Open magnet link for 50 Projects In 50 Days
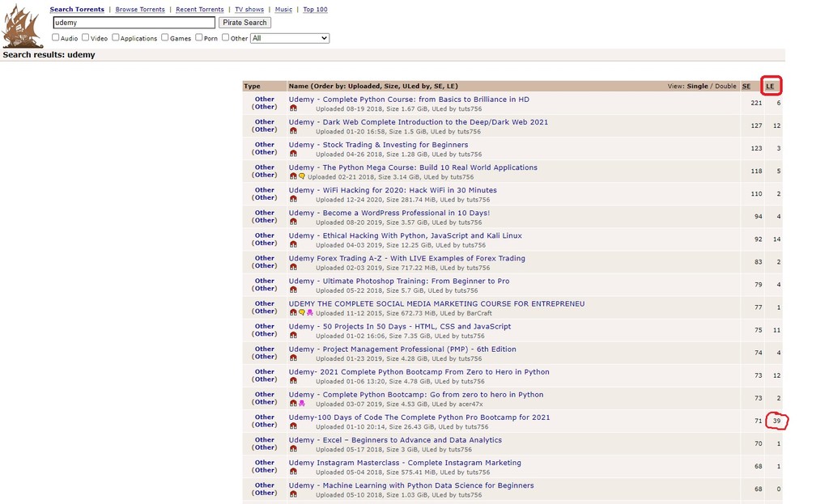829x504 pixels. (293, 336)
